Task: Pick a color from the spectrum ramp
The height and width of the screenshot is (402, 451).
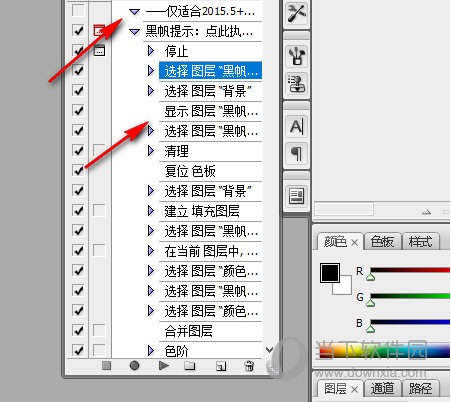Action: click(x=385, y=349)
